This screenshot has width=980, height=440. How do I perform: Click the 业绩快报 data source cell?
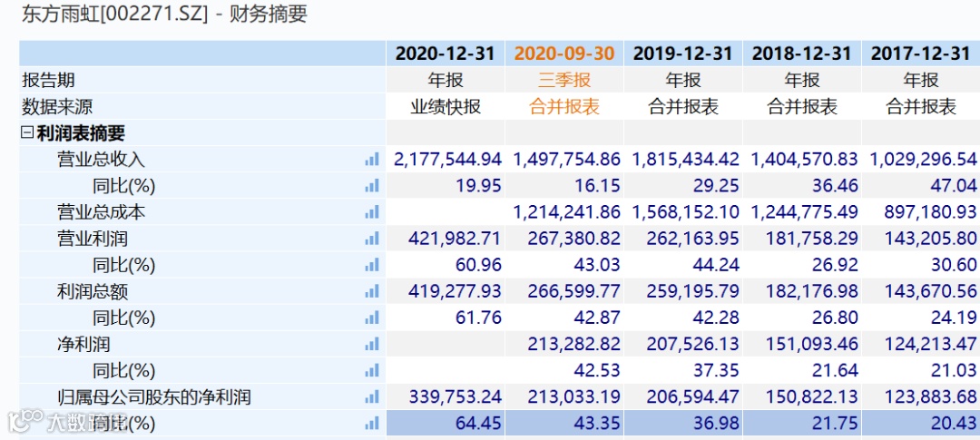[x=445, y=106]
